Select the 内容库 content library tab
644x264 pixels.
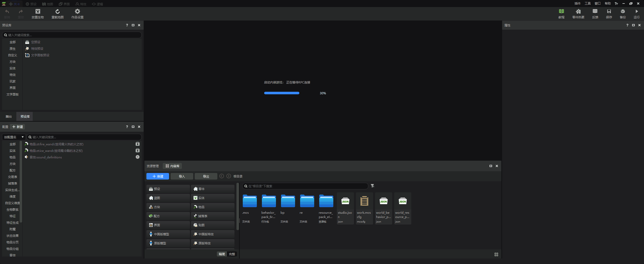click(x=172, y=166)
